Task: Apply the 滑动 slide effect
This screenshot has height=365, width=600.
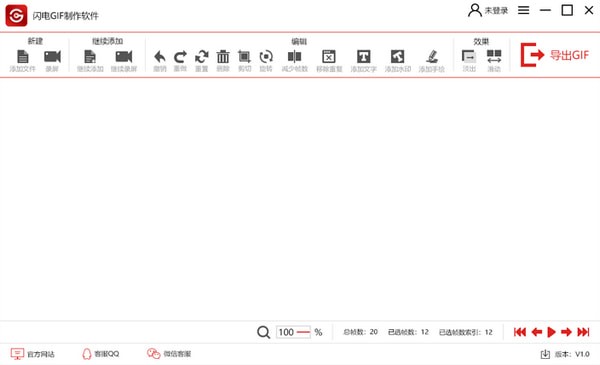Action: click(494, 57)
